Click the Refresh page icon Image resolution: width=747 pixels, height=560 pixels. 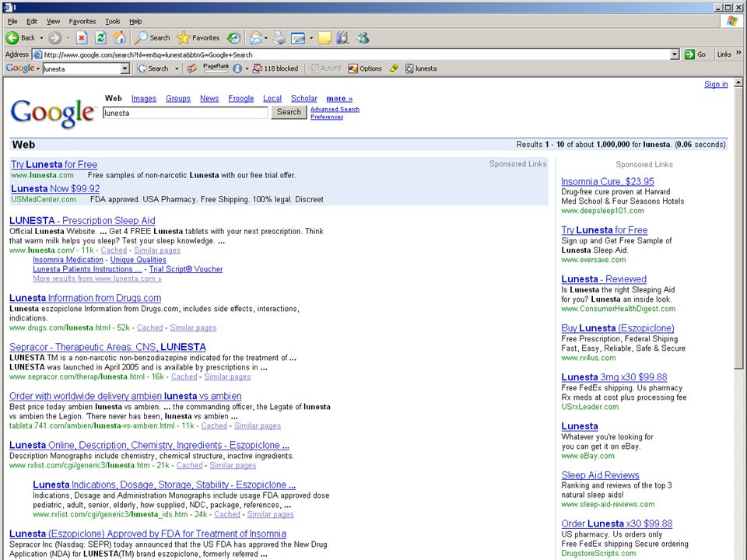click(x=100, y=37)
